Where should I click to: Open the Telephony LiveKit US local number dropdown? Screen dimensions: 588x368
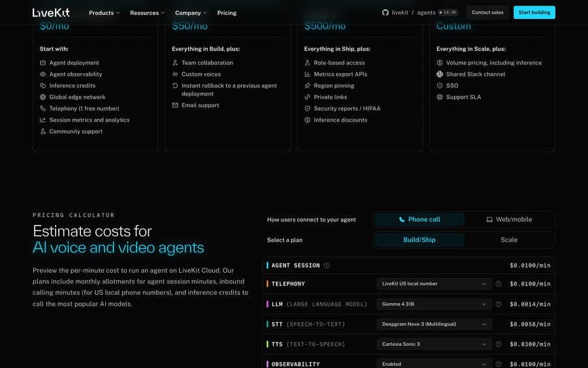click(434, 284)
